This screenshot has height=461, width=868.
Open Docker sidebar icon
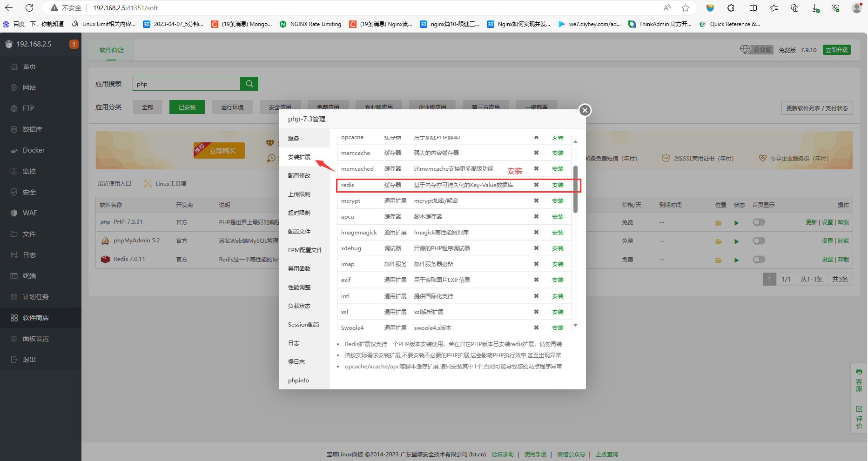[x=14, y=150]
